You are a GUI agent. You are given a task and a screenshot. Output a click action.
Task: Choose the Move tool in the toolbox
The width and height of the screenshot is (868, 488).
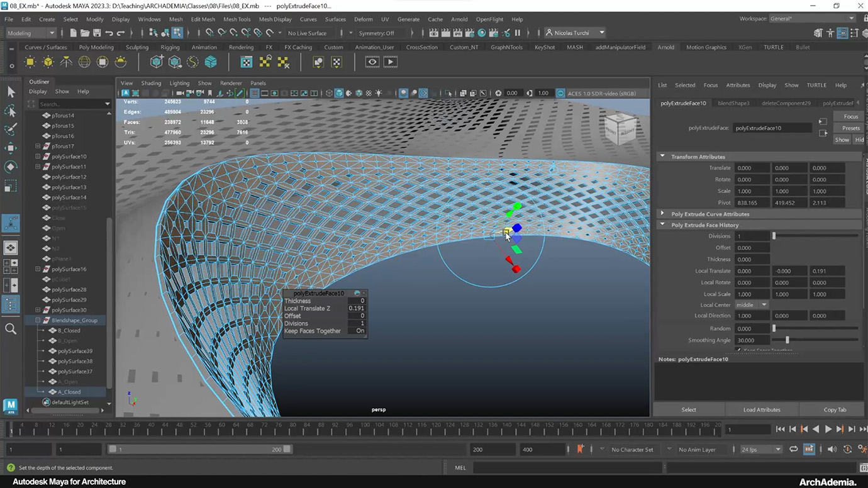click(11, 148)
